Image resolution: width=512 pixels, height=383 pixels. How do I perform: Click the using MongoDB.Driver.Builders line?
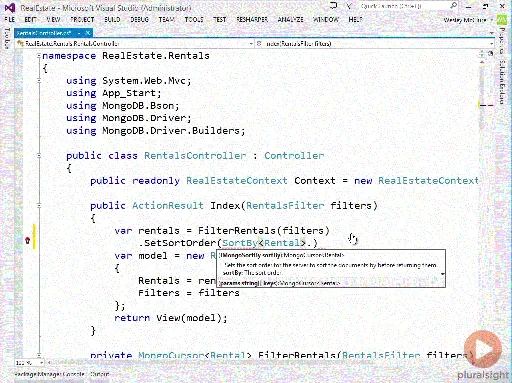pyautogui.click(x=156, y=131)
